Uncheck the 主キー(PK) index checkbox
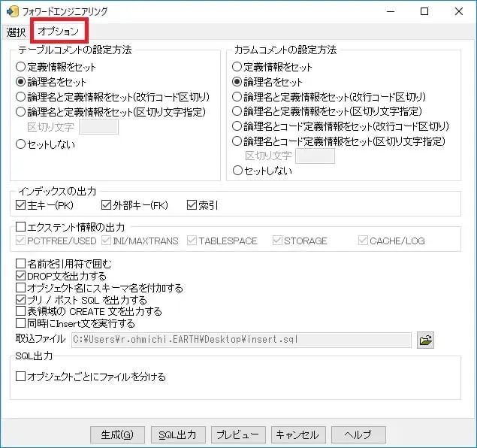477x448 pixels. pos(21,204)
